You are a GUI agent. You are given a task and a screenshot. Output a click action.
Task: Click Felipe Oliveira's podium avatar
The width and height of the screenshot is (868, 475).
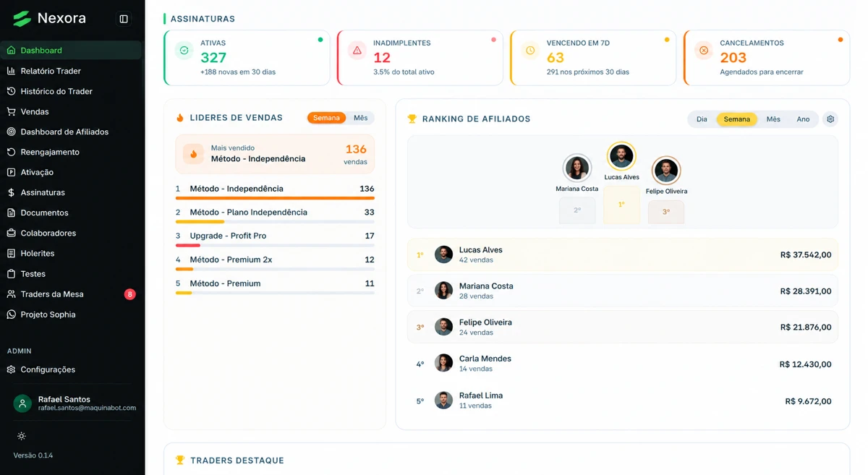click(x=665, y=171)
